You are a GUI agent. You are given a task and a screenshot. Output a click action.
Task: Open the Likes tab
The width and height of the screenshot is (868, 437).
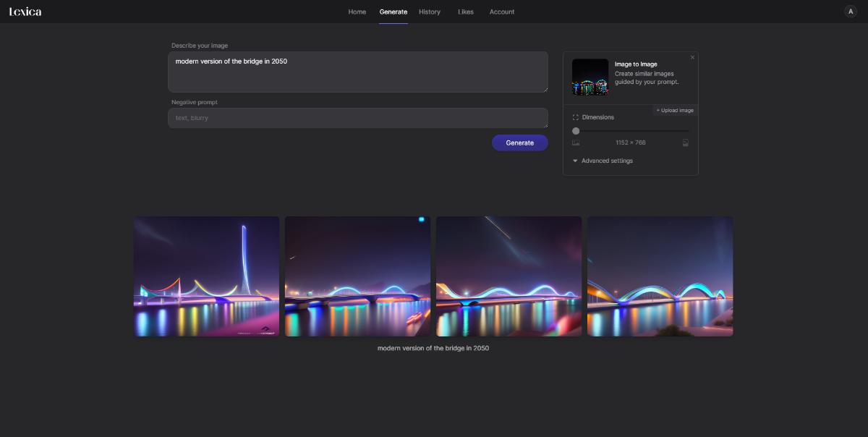tap(466, 12)
